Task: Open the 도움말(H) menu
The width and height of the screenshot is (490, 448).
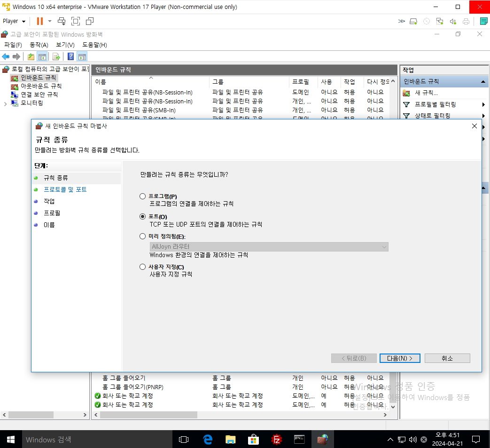Action: [95, 45]
